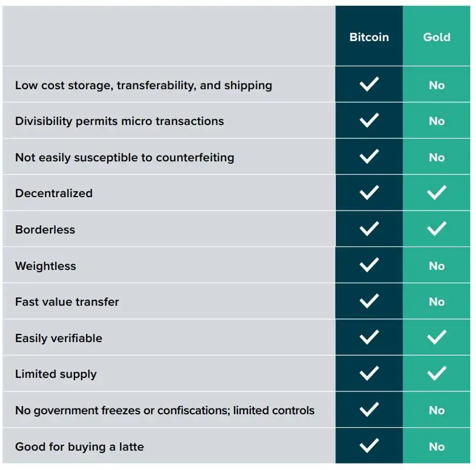Select the Gold column header

coord(437,37)
